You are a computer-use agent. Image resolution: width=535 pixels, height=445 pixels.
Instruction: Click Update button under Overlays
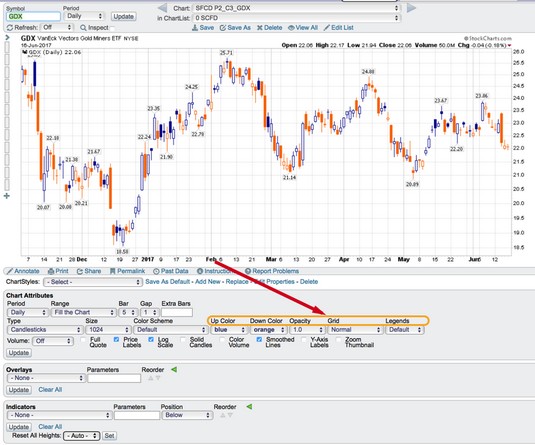tap(19, 390)
